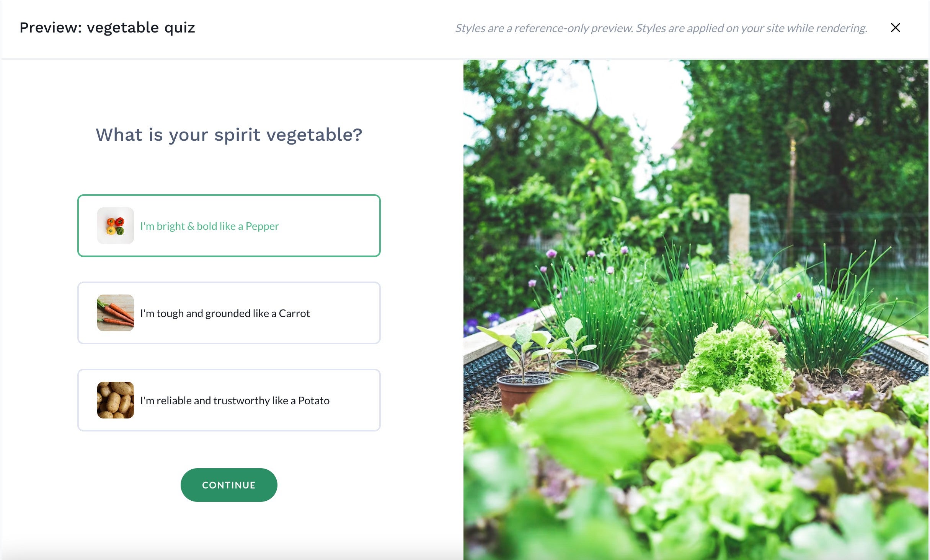Image resolution: width=930 pixels, height=560 pixels.
Task: Click the 'What is your spirit vegetable?' heading
Action: [229, 135]
